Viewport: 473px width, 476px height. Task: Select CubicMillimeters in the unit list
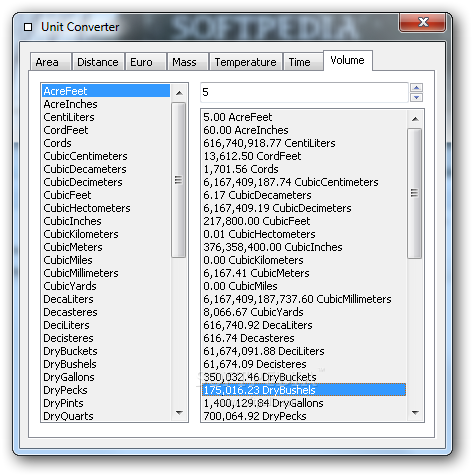(106, 273)
